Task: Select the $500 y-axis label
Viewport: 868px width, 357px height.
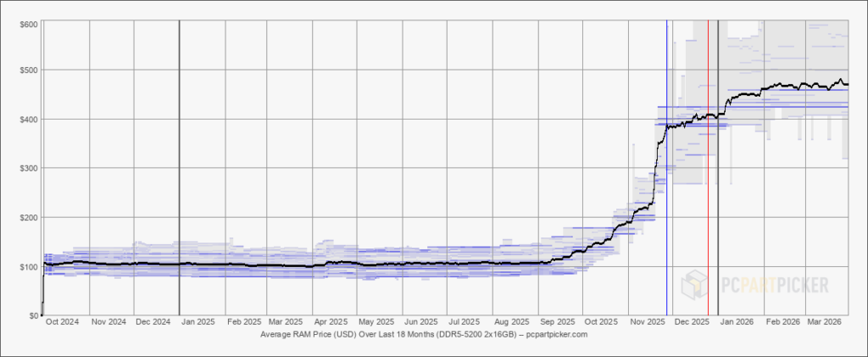Action: click(x=28, y=70)
